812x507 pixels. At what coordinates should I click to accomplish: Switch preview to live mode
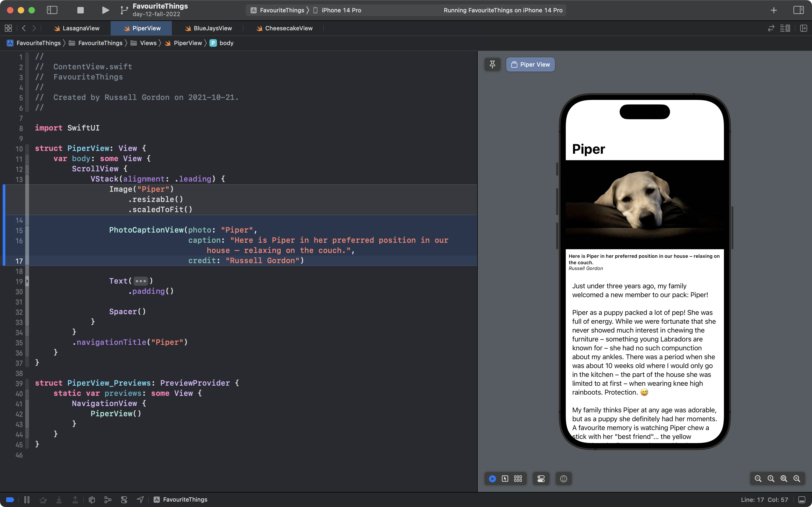[492, 479]
